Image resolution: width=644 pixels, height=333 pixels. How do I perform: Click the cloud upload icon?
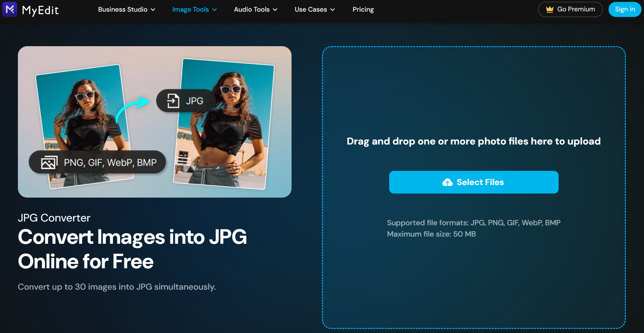pyautogui.click(x=447, y=182)
